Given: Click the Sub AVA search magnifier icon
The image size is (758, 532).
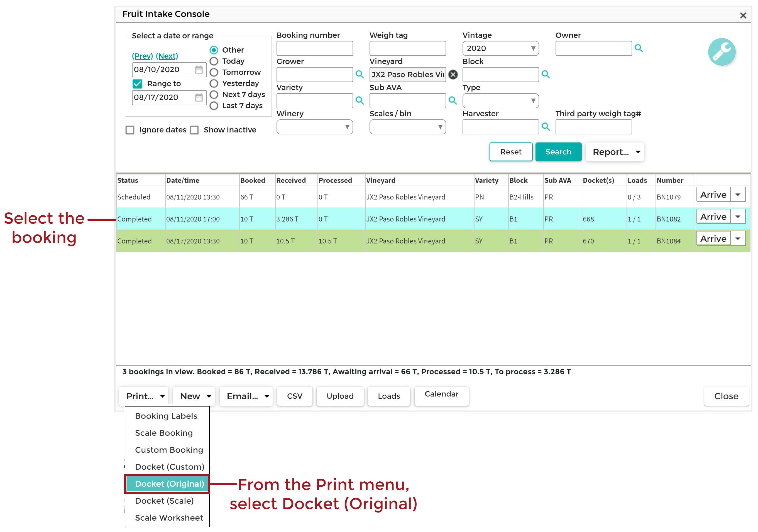Looking at the screenshot, I should tap(453, 100).
